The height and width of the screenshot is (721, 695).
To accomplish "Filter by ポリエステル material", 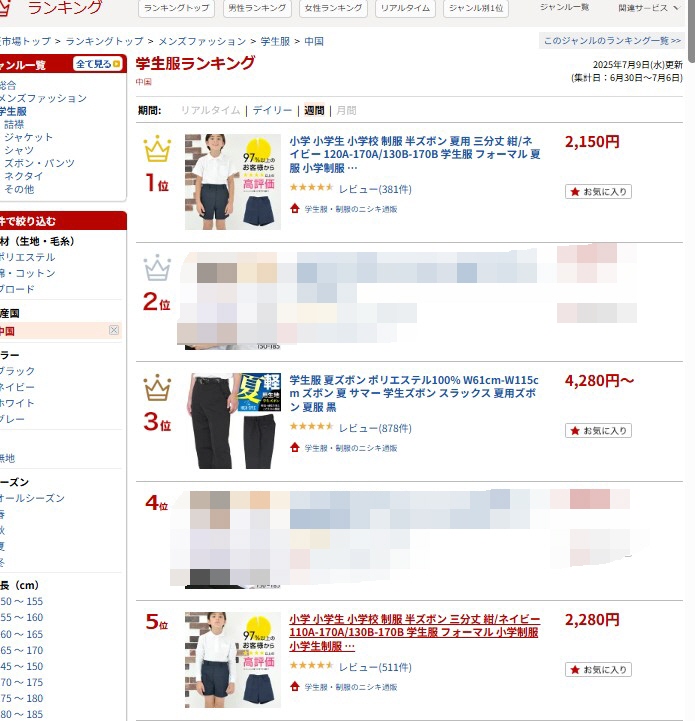I will (27, 257).
